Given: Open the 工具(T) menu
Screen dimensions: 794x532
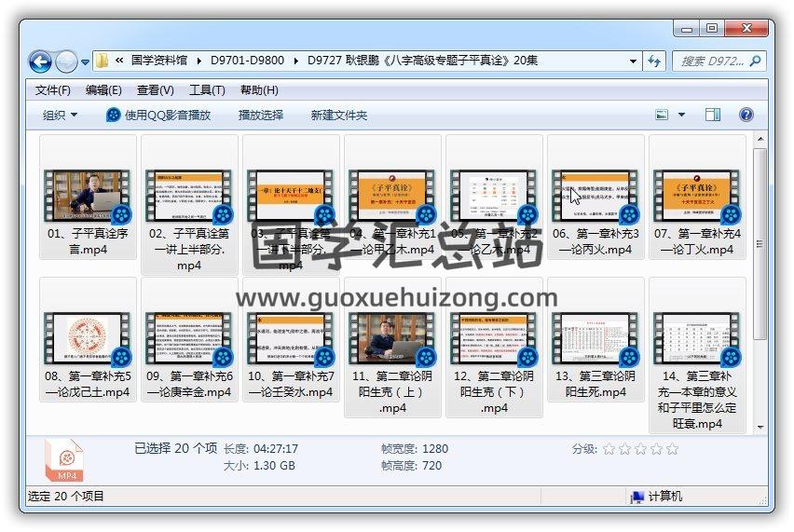Looking at the screenshot, I should click(207, 90).
